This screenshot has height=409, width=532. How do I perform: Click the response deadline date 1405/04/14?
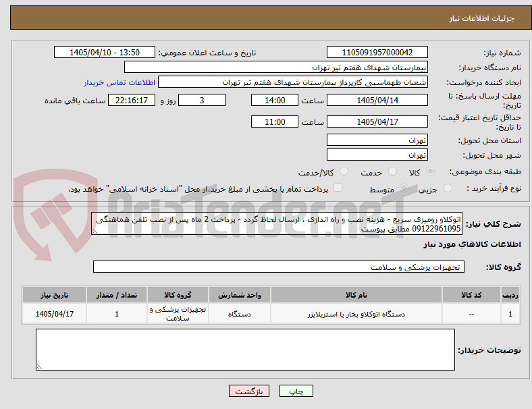(377, 100)
